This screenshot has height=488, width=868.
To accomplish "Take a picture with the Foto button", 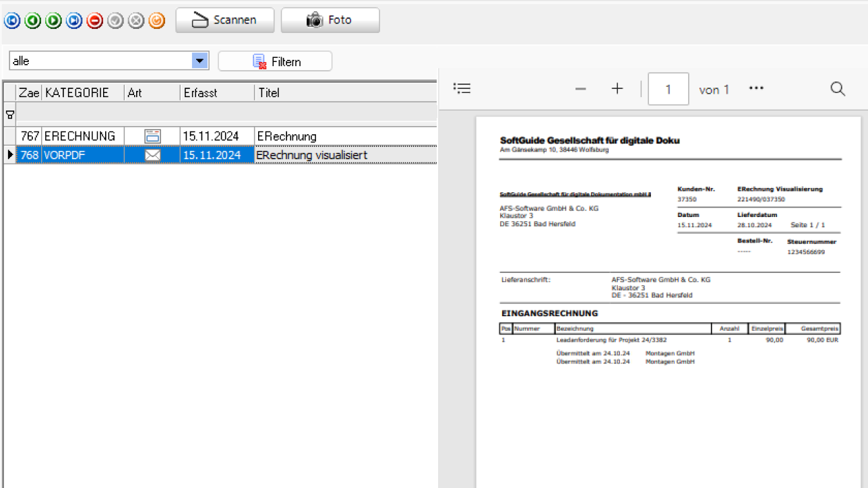I will click(x=330, y=20).
